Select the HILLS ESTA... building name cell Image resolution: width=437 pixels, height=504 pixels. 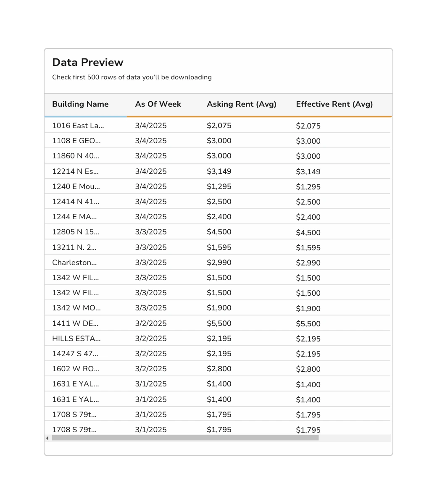tap(76, 339)
